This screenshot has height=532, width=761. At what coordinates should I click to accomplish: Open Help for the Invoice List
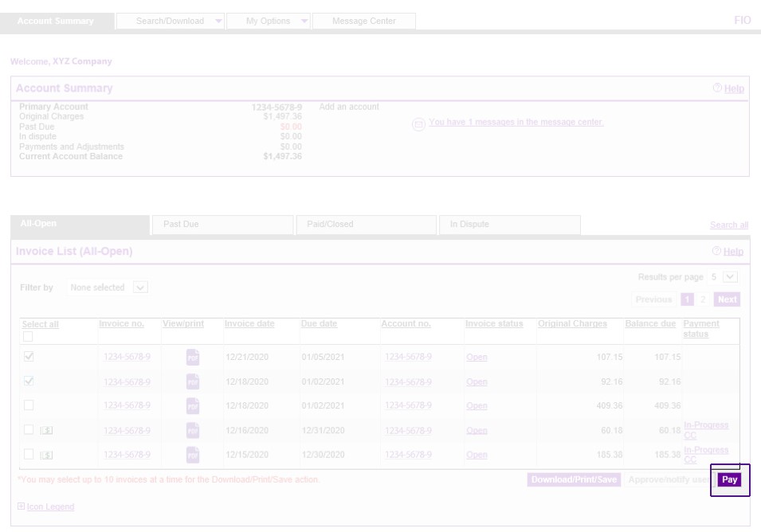pyautogui.click(x=728, y=251)
